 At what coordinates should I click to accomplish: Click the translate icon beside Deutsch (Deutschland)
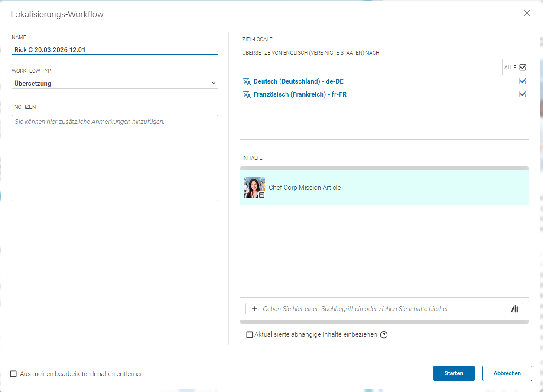pos(247,81)
